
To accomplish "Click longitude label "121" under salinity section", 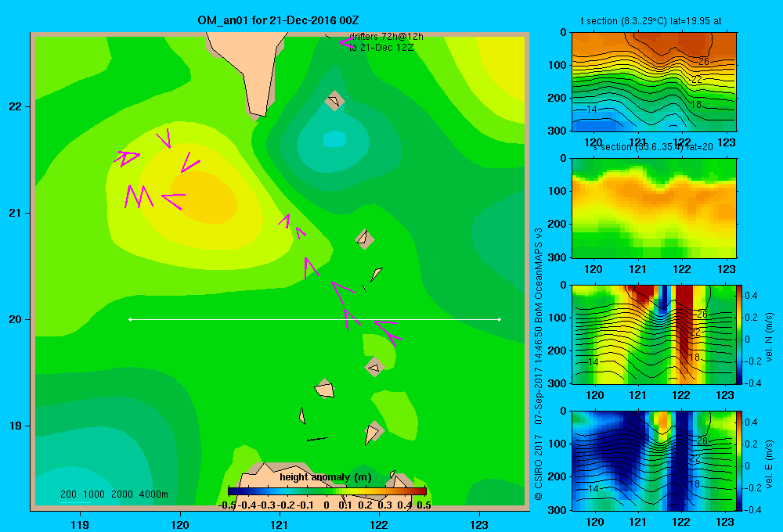I will point(637,269).
